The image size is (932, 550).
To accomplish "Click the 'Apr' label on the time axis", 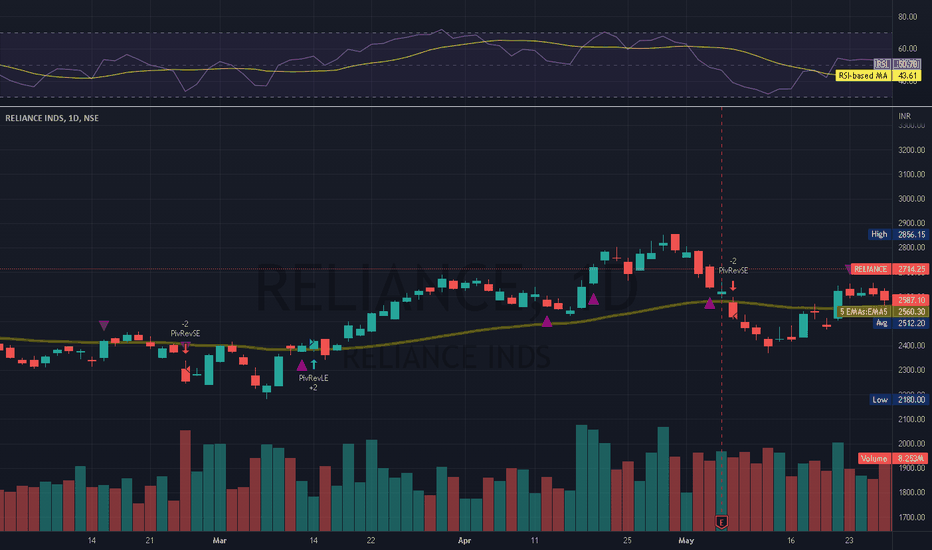I will tap(464, 540).
